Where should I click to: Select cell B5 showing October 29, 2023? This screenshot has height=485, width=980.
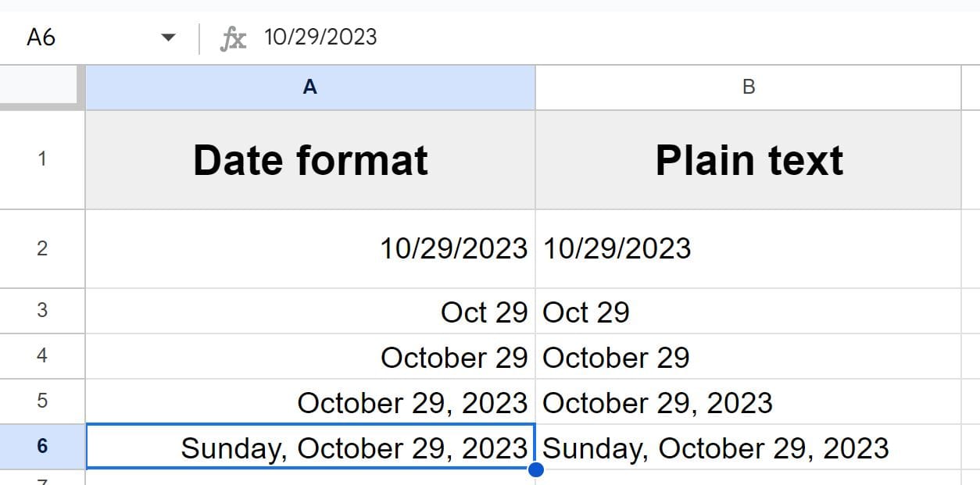click(749, 402)
